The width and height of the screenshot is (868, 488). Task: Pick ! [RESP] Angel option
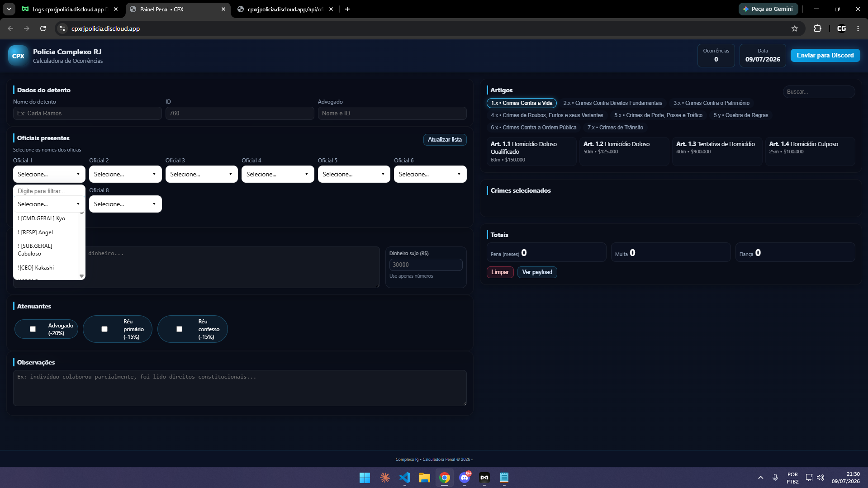[46, 232]
